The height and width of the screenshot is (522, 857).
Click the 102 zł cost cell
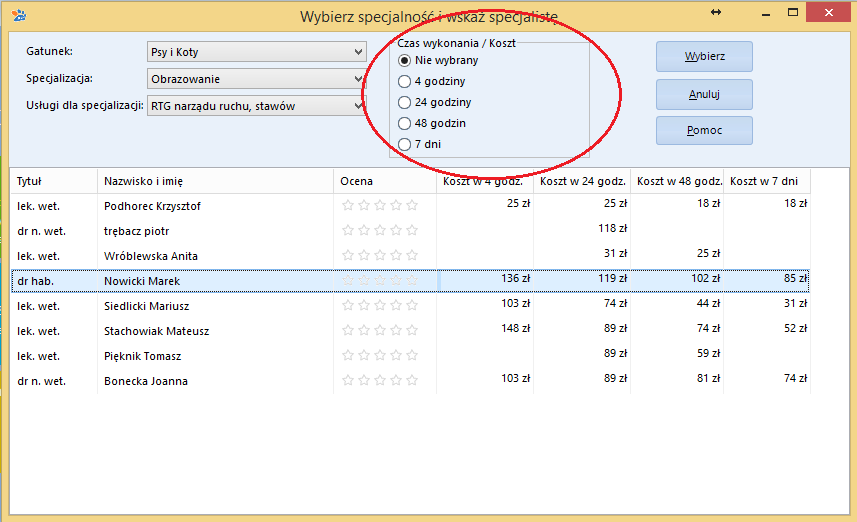pos(706,278)
